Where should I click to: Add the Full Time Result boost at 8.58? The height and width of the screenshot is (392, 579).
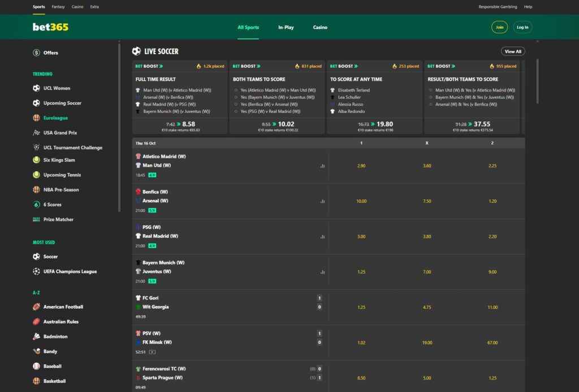[180, 124]
